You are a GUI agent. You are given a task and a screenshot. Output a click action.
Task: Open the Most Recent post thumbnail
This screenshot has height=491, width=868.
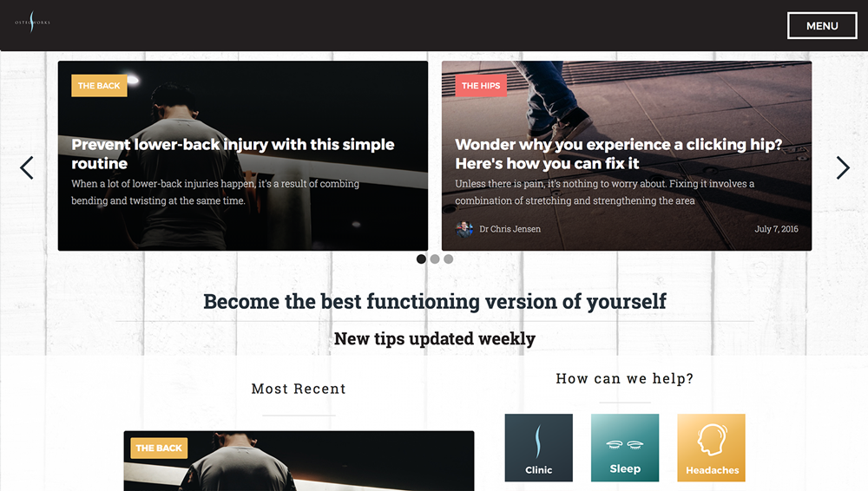point(299,462)
